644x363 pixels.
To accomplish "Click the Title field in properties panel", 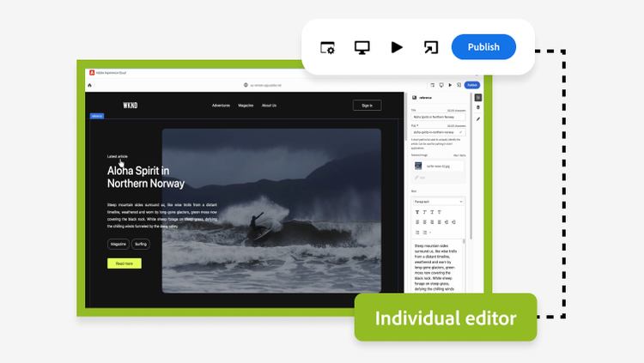I will point(438,116).
